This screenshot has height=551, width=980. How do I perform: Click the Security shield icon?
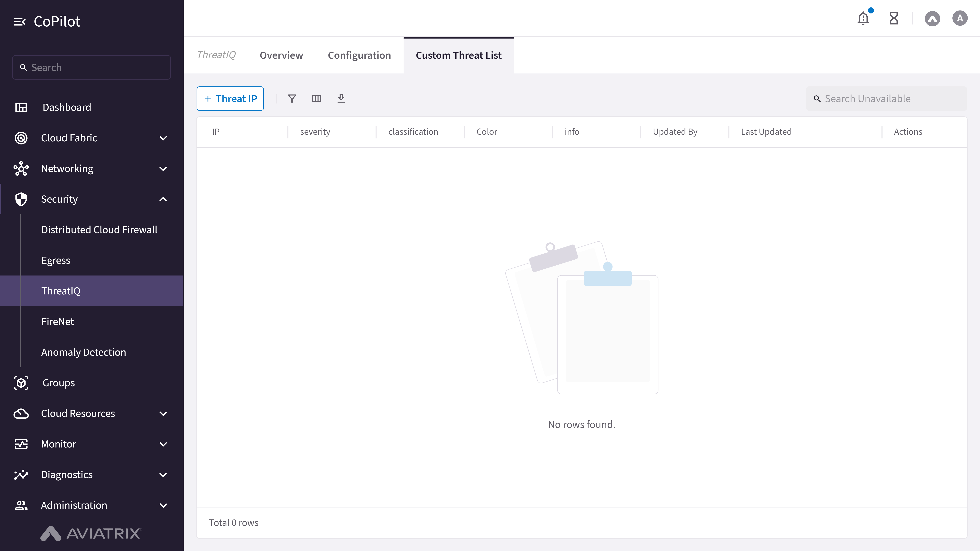[21, 199]
